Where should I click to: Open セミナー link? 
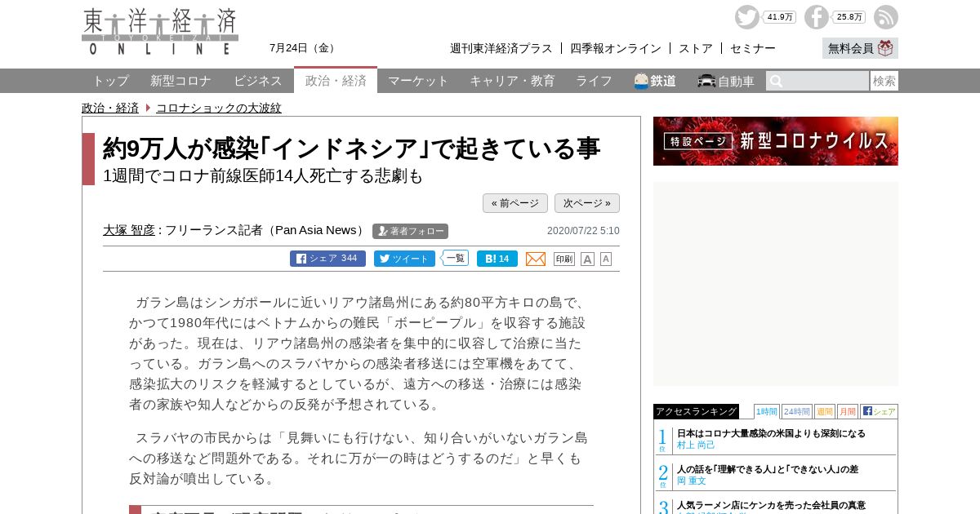pos(753,48)
